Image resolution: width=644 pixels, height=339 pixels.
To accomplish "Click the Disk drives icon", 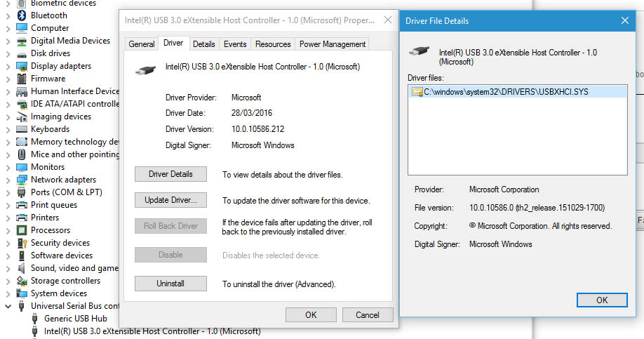I will [x=21, y=53].
